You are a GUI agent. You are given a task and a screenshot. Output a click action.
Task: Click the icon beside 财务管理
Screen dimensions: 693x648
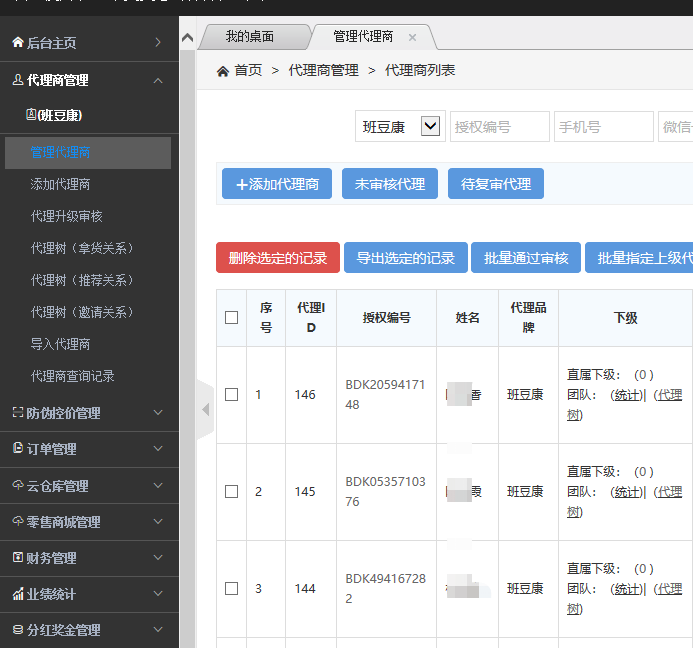[18, 557]
